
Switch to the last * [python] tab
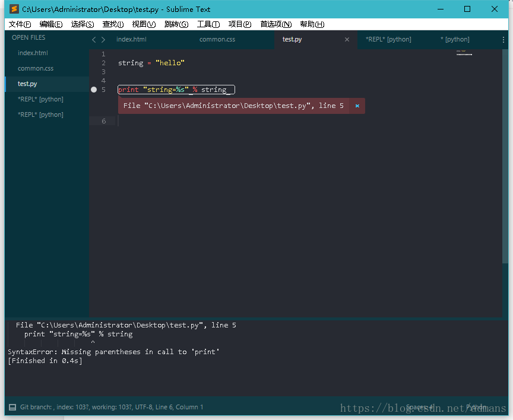click(x=455, y=39)
